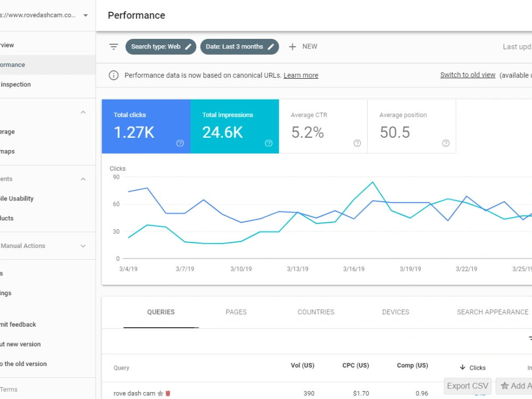The image size is (532, 399).
Task: Open URL inspection in the sidebar
Action: click(47, 85)
